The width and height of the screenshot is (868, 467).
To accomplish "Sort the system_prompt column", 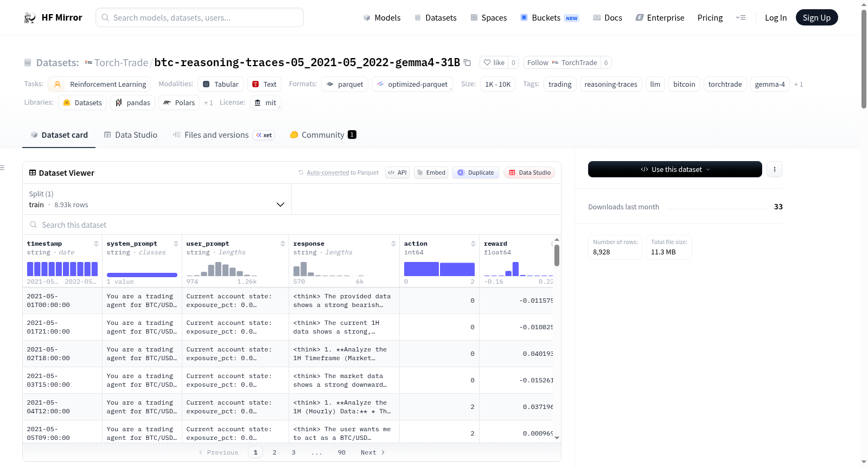I will (x=176, y=244).
